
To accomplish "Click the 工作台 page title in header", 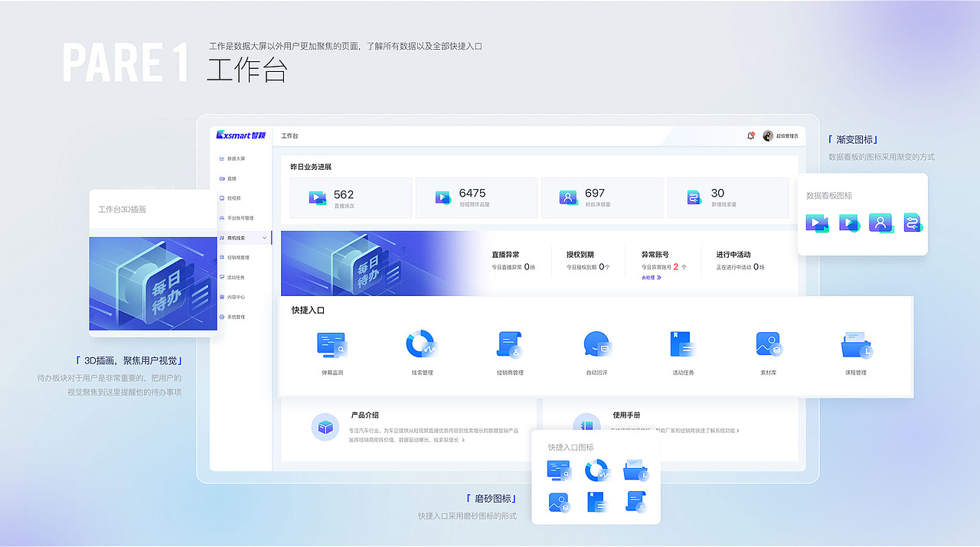I will pos(289,135).
